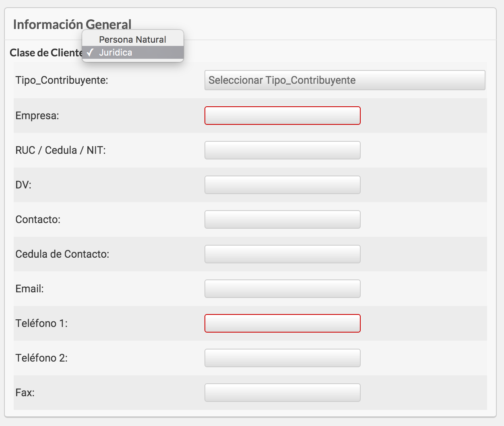Viewport: 504px width, 426px height.
Task: Click the Tipo_Contribuyente label text
Action: (62, 80)
